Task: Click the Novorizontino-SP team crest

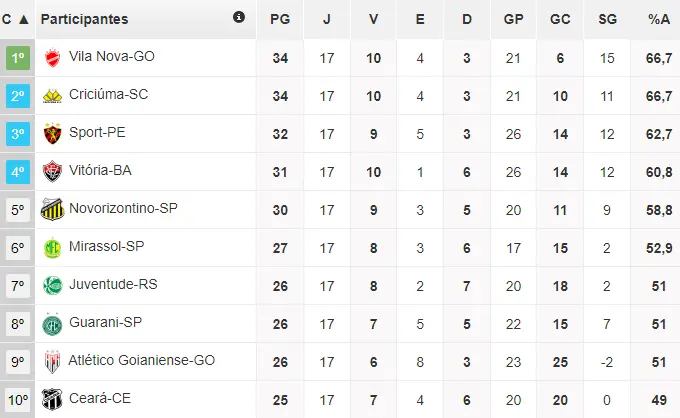Action: (52, 209)
